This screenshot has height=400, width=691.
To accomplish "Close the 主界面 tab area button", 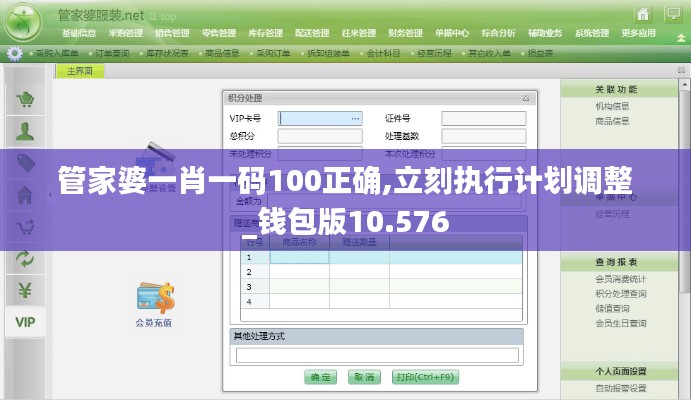I will (681, 70).
